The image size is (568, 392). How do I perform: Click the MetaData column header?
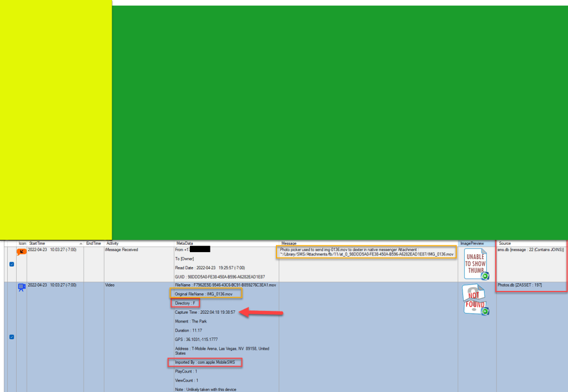point(185,243)
